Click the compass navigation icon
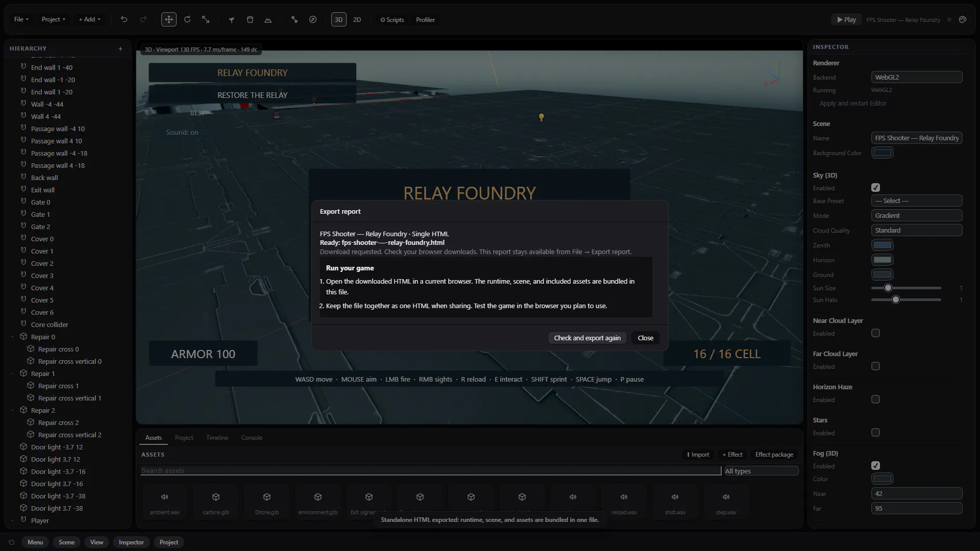The width and height of the screenshot is (980, 551). pos(313,19)
